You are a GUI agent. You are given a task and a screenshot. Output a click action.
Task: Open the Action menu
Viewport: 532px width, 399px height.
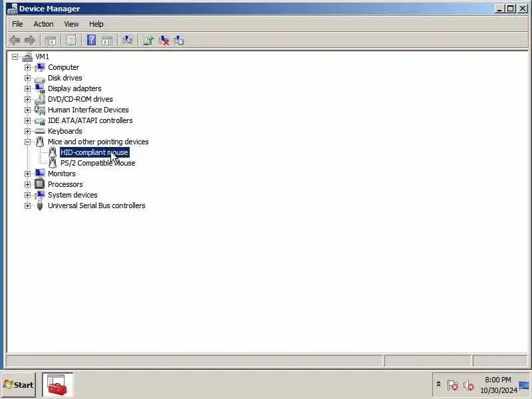point(43,24)
